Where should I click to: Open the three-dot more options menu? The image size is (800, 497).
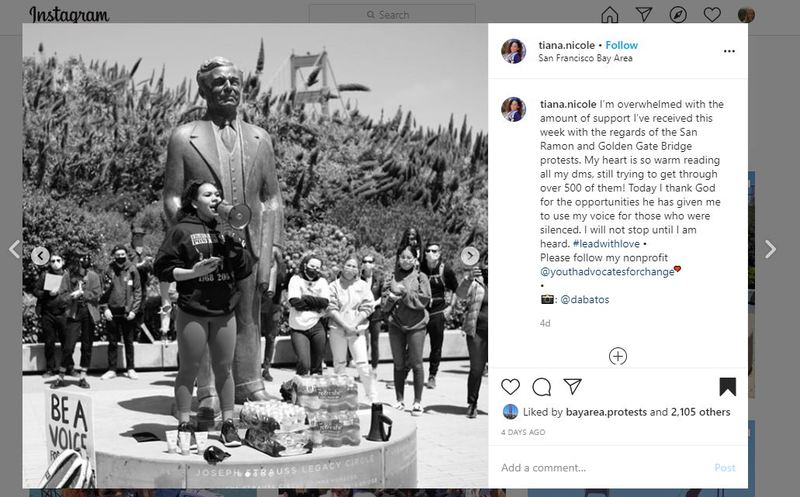pos(729,51)
